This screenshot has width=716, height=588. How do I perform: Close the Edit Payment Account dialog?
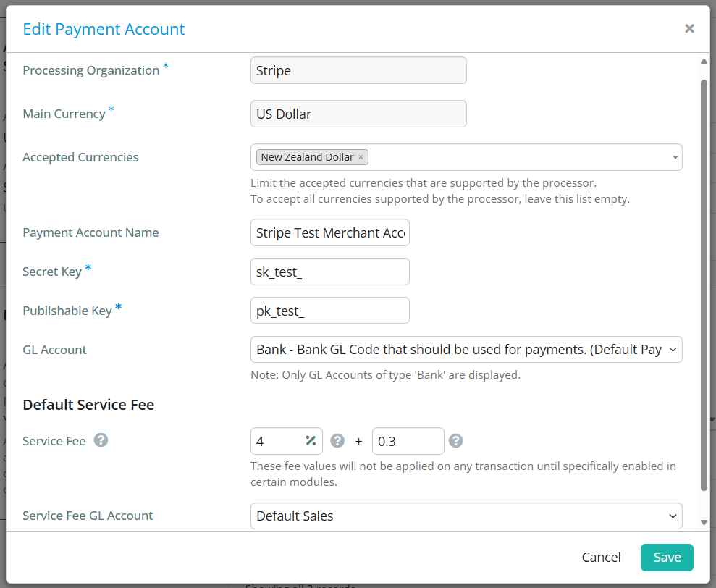689,29
